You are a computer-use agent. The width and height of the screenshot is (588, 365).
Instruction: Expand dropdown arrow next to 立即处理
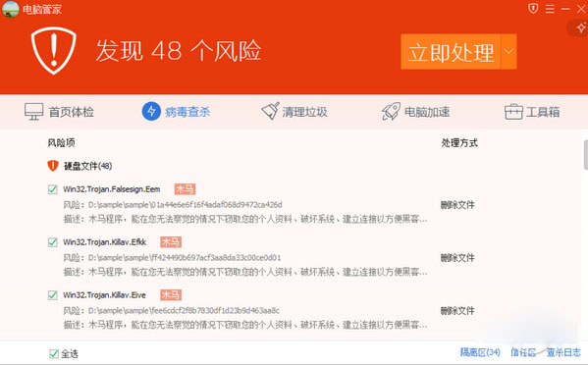coord(508,52)
